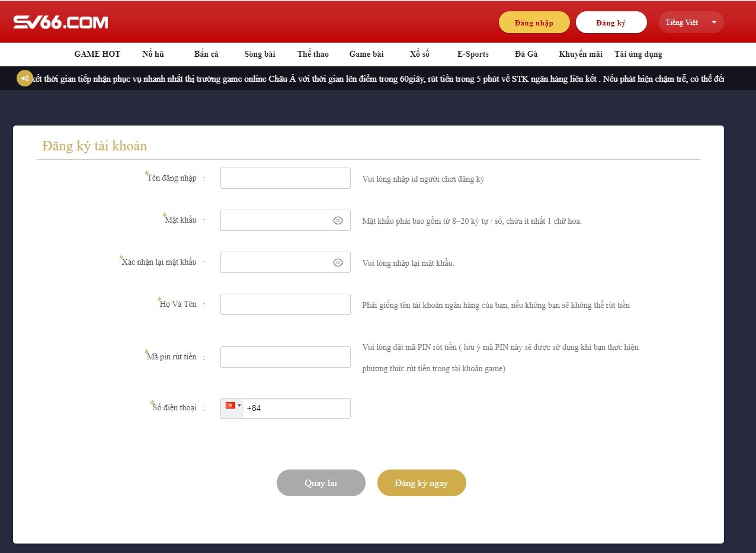Reveal the confirm password with eye icon

coord(337,262)
